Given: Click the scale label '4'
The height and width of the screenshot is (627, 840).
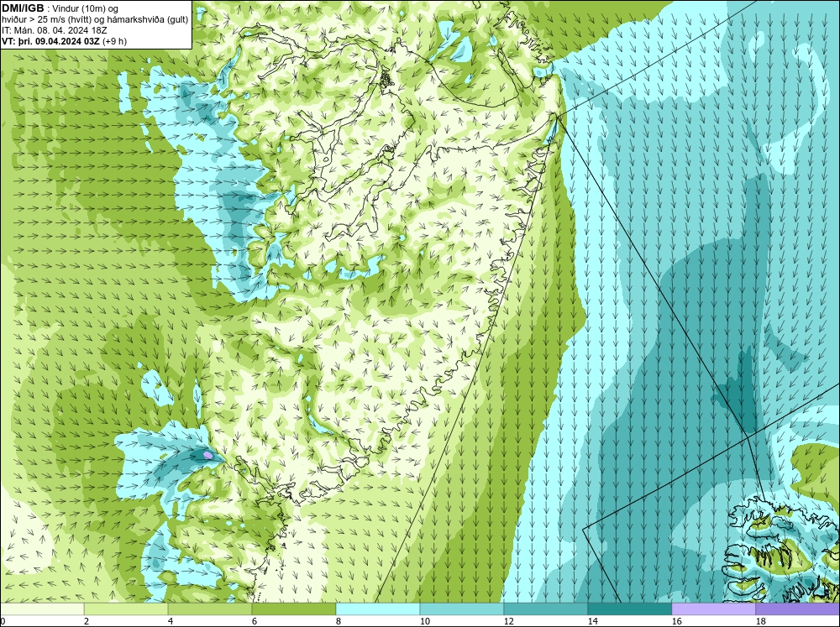Looking at the screenshot, I should pos(171,621).
